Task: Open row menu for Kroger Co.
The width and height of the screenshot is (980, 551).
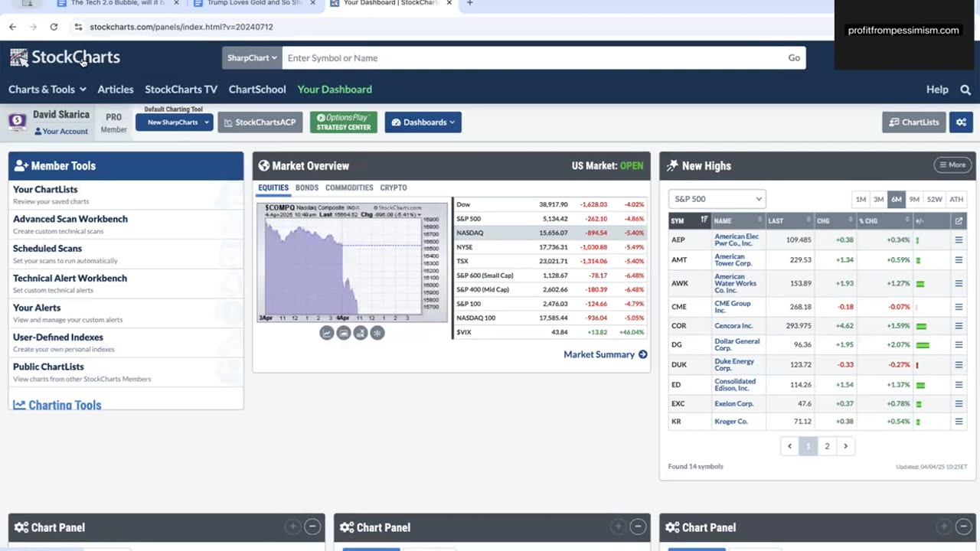Action: [x=959, y=422]
